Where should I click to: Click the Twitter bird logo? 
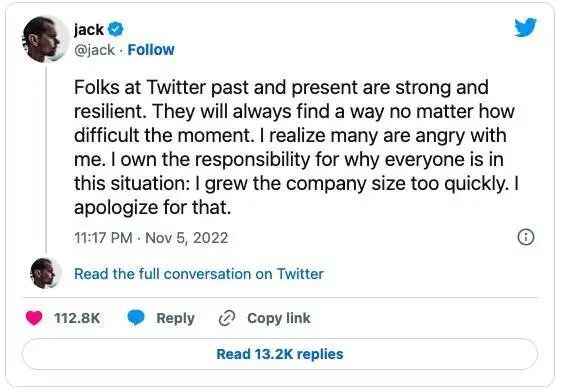tap(525, 28)
